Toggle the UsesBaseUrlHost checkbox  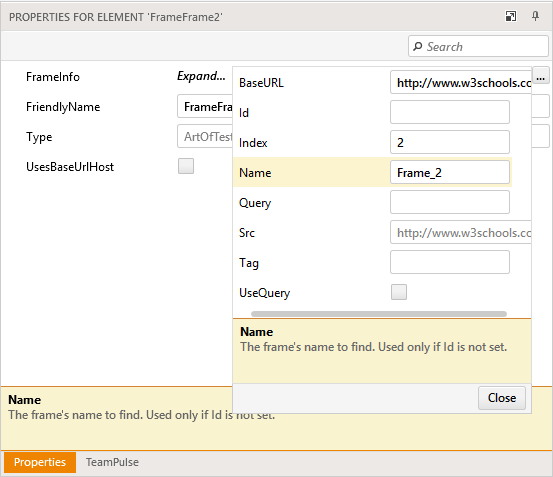click(186, 166)
